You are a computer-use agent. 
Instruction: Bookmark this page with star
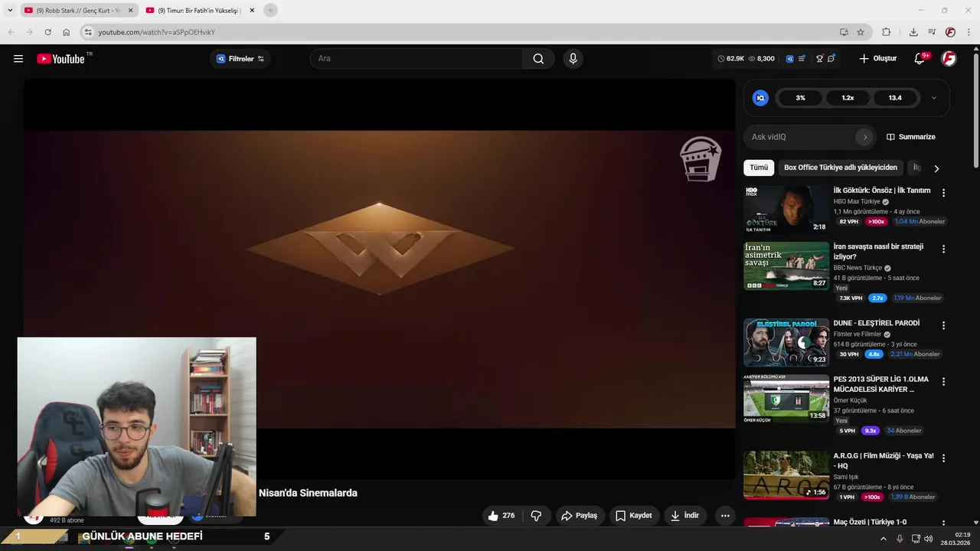861,32
